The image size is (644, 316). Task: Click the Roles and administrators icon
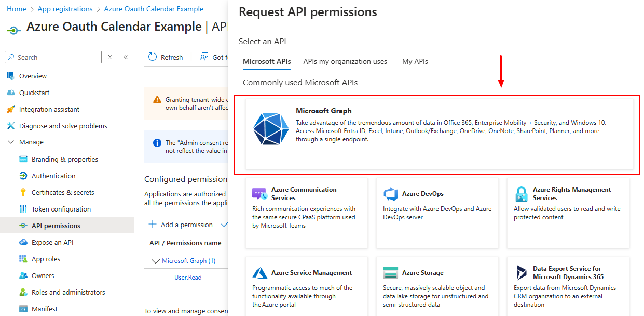[23, 292]
